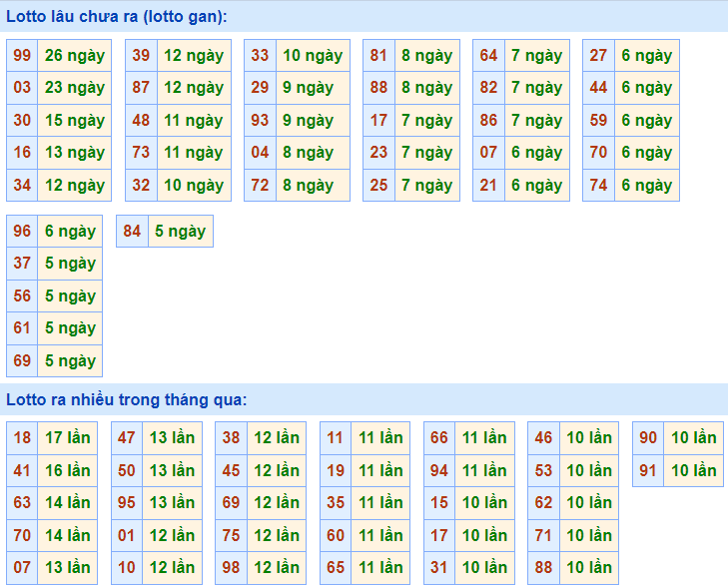The width and height of the screenshot is (728, 588).
Task: Select number 21 with 6 ngày
Action: 489,185
